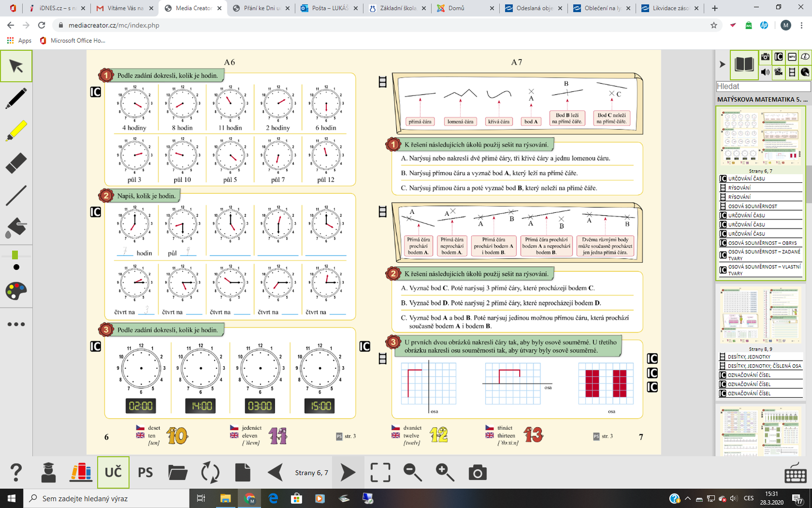Open thumbnail of pages 6, 7
812x508 pixels.
[x=761, y=138]
